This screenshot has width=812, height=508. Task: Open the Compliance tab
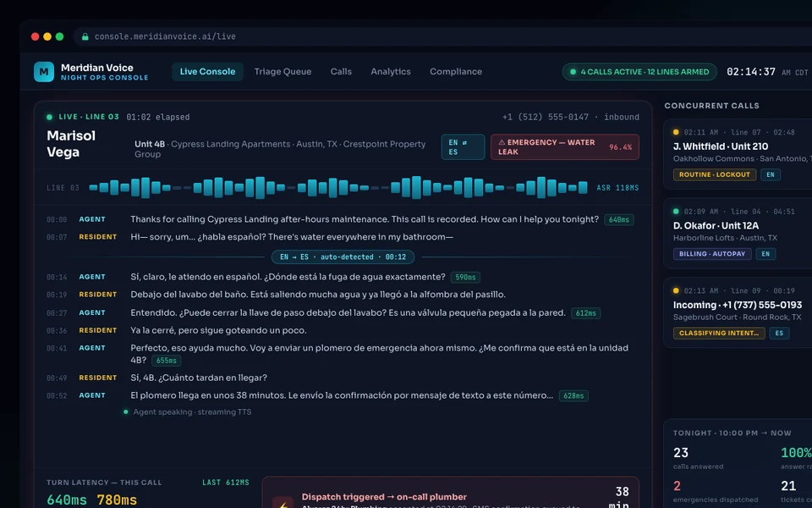456,71
